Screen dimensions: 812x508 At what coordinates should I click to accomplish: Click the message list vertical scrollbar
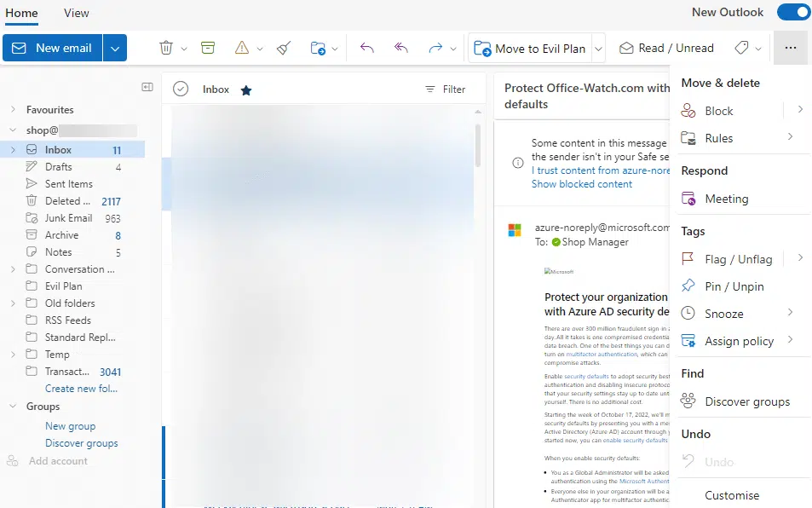[x=477, y=146]
